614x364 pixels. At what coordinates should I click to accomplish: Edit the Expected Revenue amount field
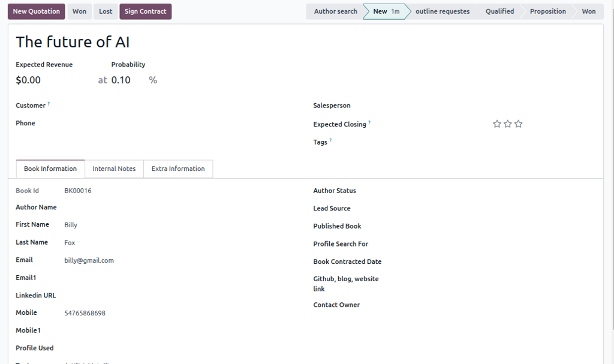pos(51,80)
